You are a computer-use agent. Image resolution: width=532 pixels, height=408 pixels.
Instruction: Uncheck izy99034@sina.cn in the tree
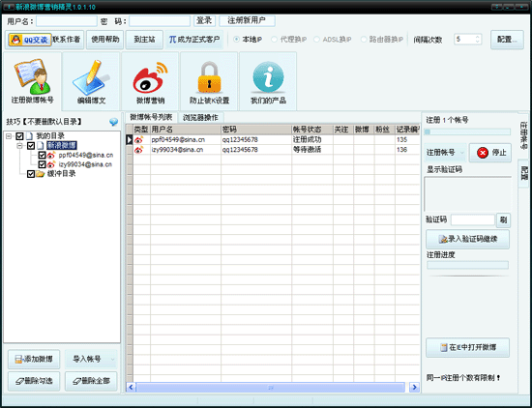[x=42, y=164]
